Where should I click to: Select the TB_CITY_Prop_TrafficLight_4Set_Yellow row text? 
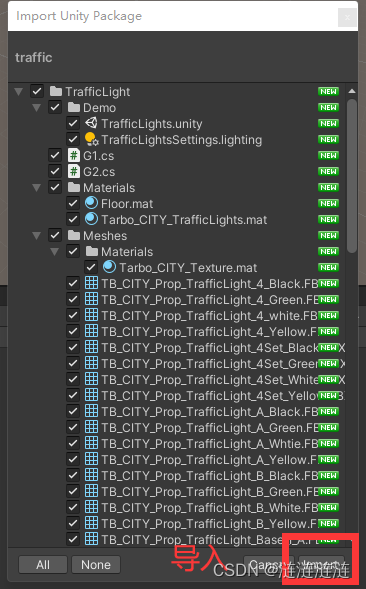pos(210,396)
